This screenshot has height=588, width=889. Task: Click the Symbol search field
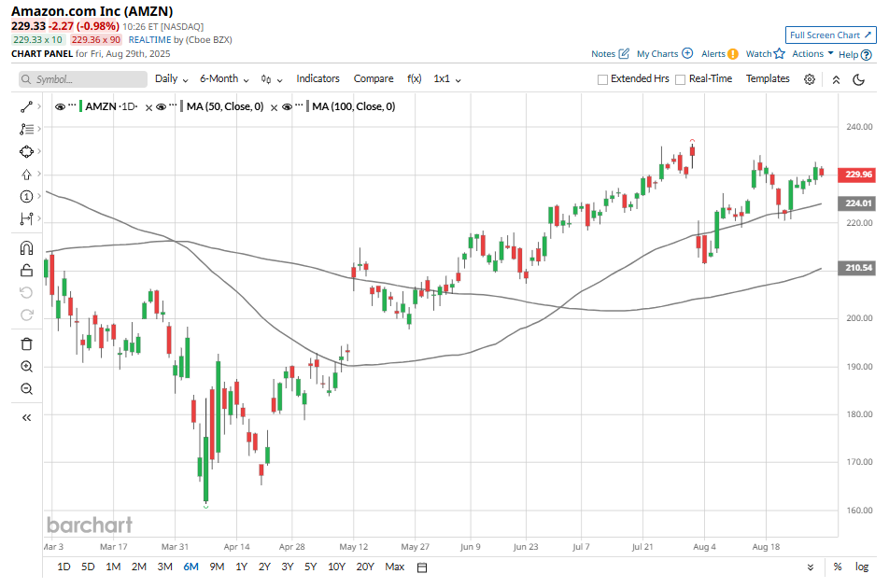[83, 79]
